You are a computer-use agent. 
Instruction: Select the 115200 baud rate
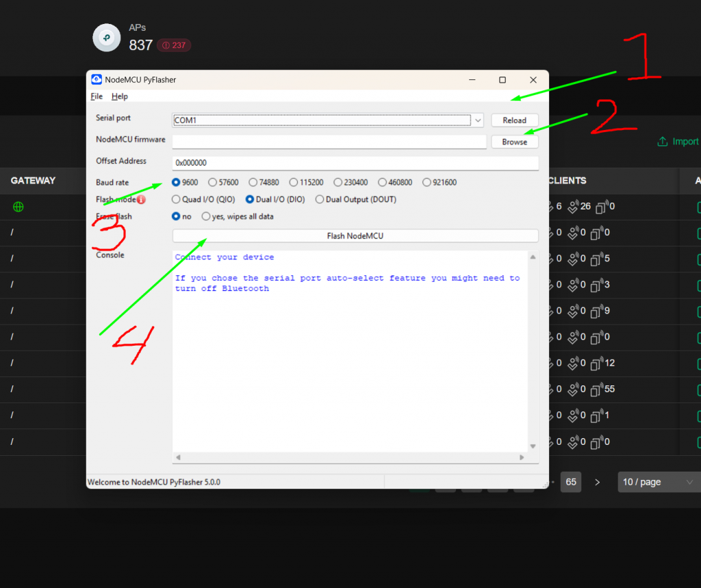293,183
